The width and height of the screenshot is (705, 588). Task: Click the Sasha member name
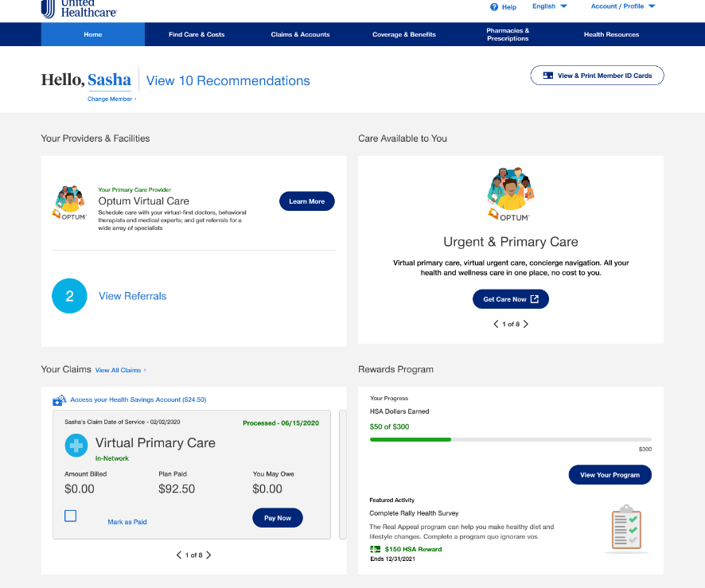(109, 80)
